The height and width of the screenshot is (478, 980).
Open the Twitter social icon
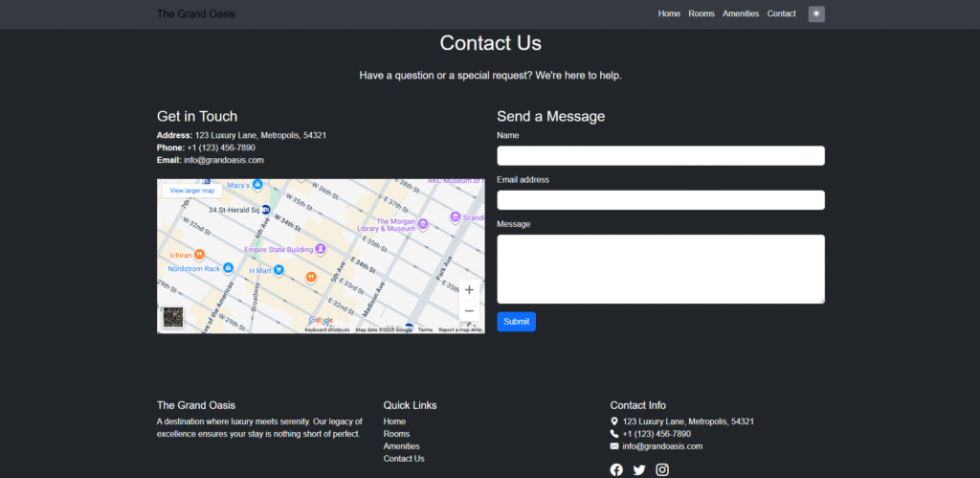(x=639, y=470)
